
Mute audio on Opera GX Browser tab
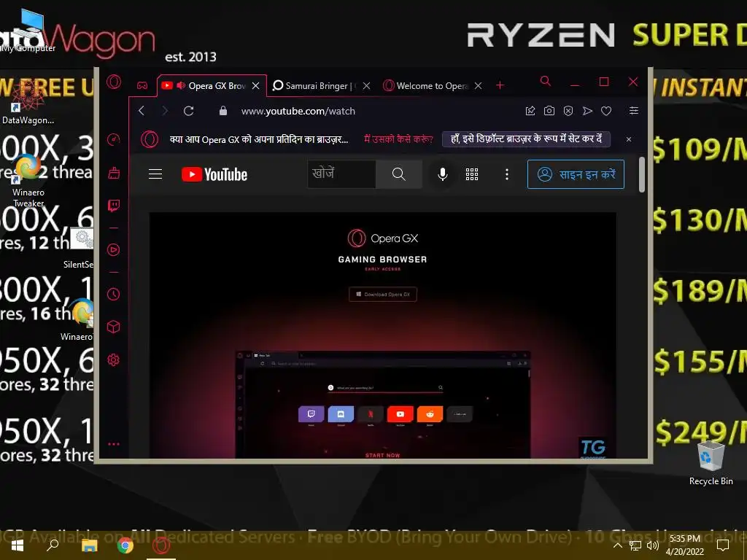(181, 86)
